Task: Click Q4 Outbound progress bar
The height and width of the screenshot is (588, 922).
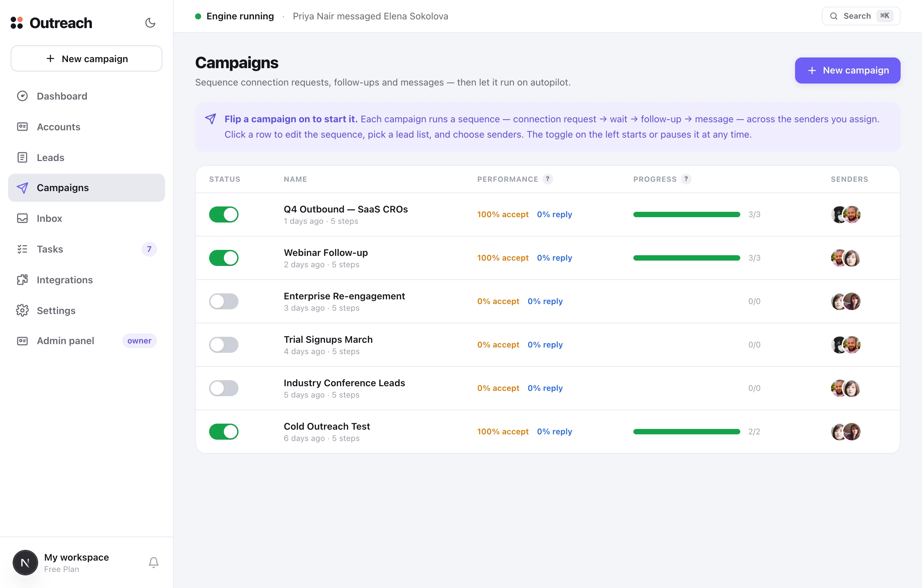Action: click(x=686, y=214)
